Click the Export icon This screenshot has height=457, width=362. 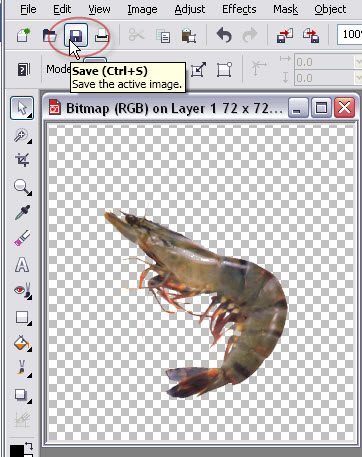coord(311,35)
